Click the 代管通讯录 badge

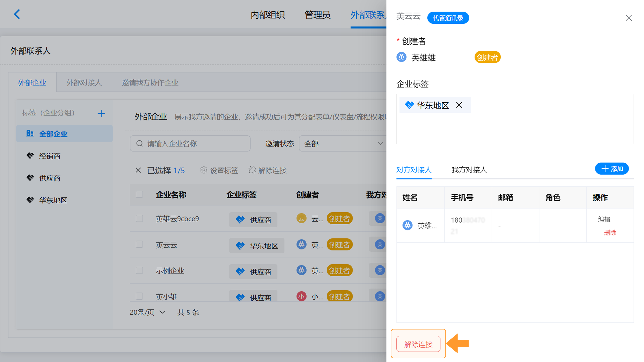click(x=448, y=18)
